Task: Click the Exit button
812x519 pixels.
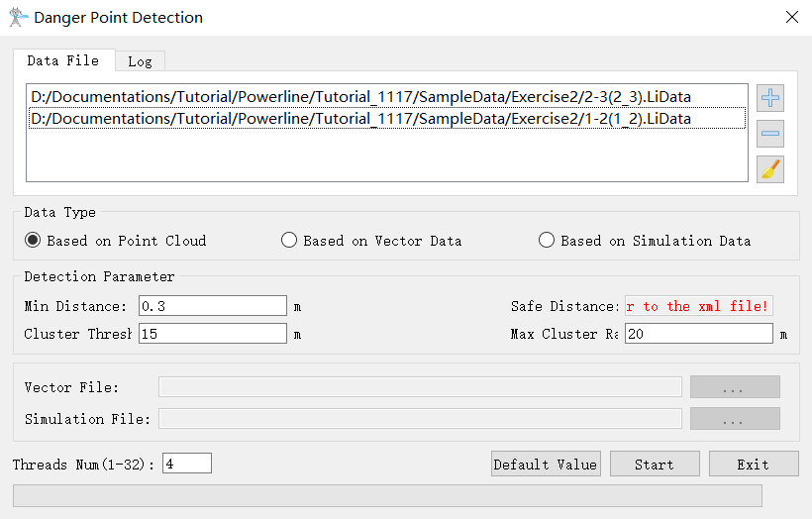Action: (754, 464)
